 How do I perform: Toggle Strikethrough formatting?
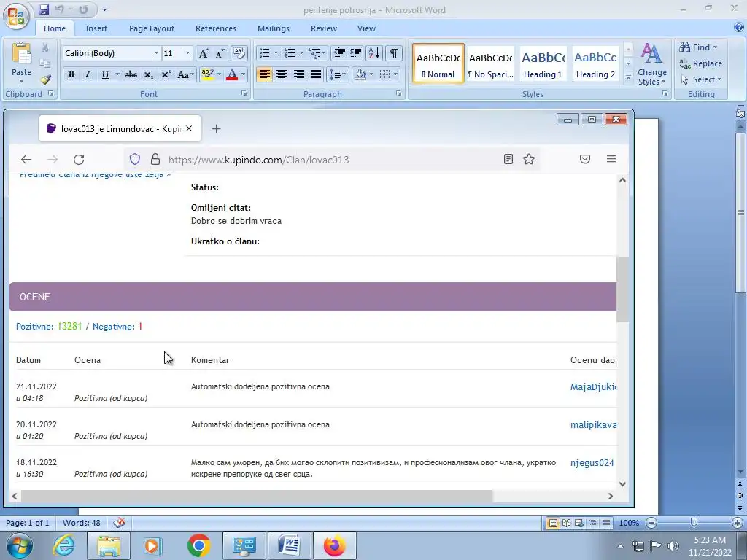pyautogui.click(x=131, y=74)
